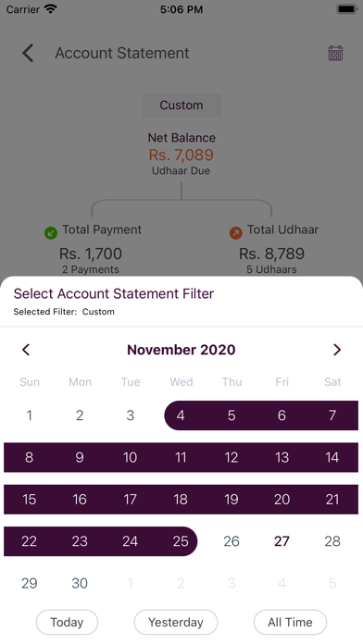Select the Yesterday quick filter
Image resolution: width=363 pixels, height=644 pixels.
(176, 622)
